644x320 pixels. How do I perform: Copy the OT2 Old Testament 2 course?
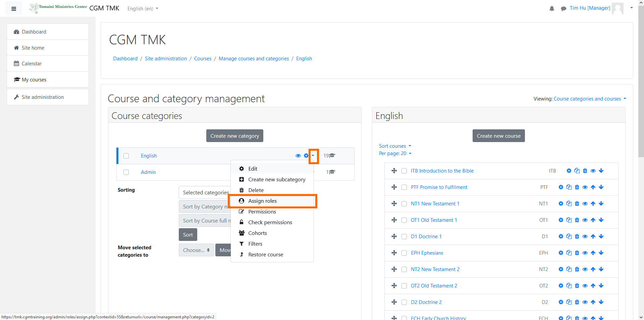tap(569, 286)
